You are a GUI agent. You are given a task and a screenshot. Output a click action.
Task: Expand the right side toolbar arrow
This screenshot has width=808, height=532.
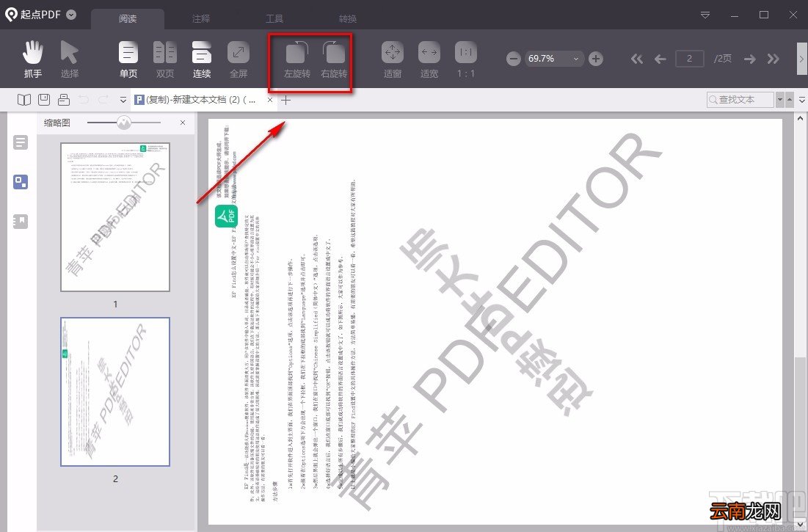(x=802, y=59)
